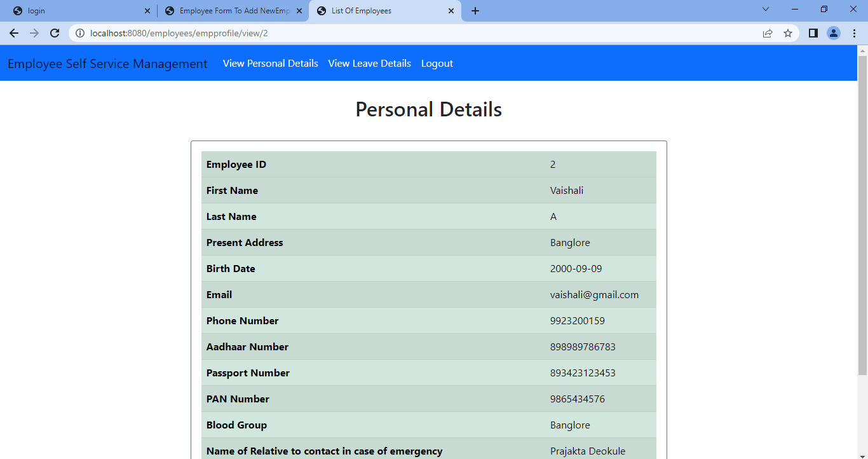Click the Present Address value Banglore
Image resolution: width=868 pixels, height=459 pixels.
pos(570,243)
